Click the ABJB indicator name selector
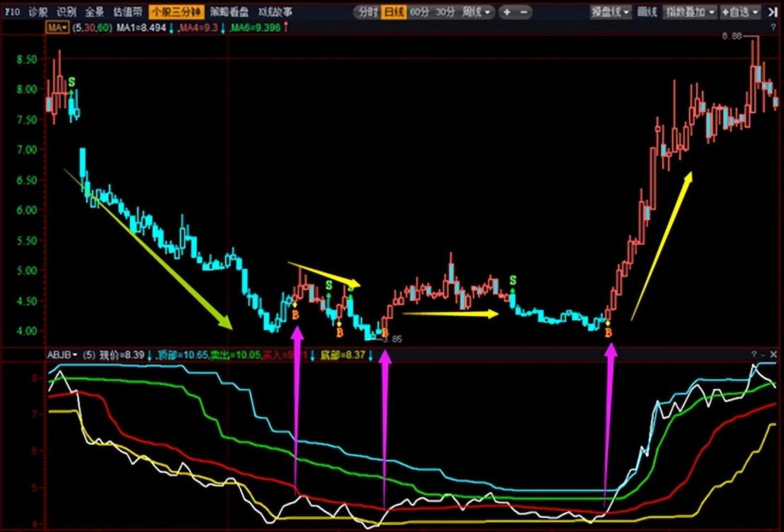The image size is (784, 532). 62,354
